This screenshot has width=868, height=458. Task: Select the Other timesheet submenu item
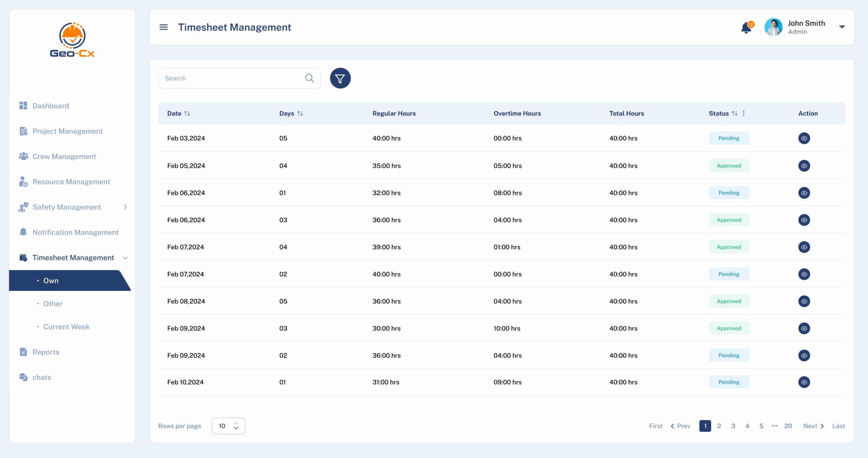(53, 304)
